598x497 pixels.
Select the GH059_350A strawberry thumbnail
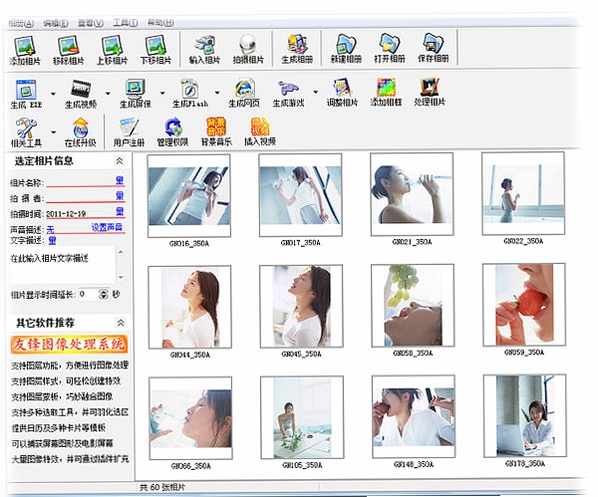pyautogui.click(x=524, y=305)
